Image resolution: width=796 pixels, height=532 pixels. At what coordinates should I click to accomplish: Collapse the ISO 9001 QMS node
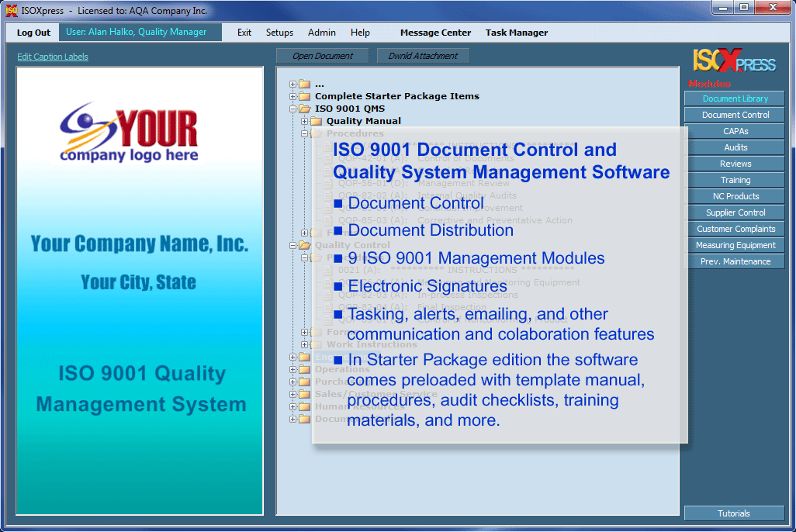pos(293,109)
